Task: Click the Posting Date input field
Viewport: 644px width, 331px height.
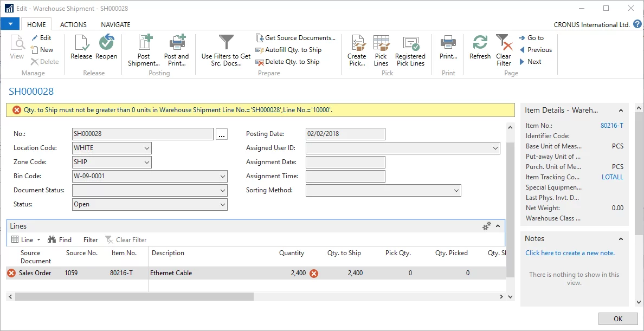Action: (345, 134)
